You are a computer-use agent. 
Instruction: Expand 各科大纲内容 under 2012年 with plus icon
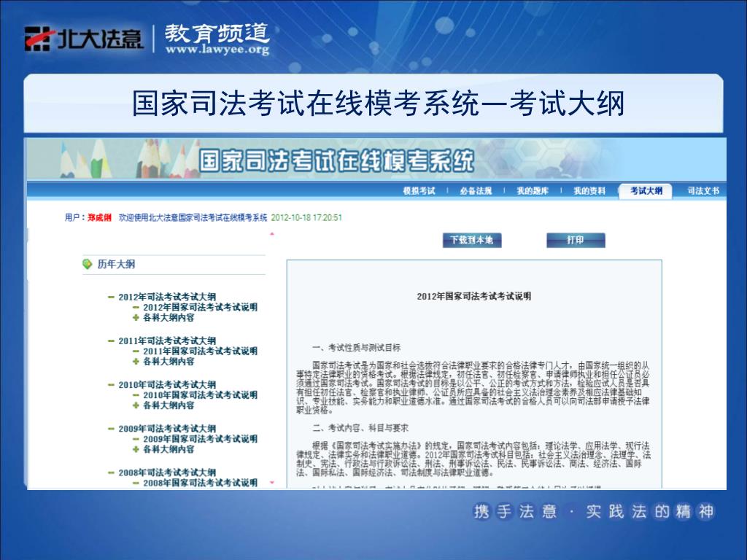pos(136,318)
